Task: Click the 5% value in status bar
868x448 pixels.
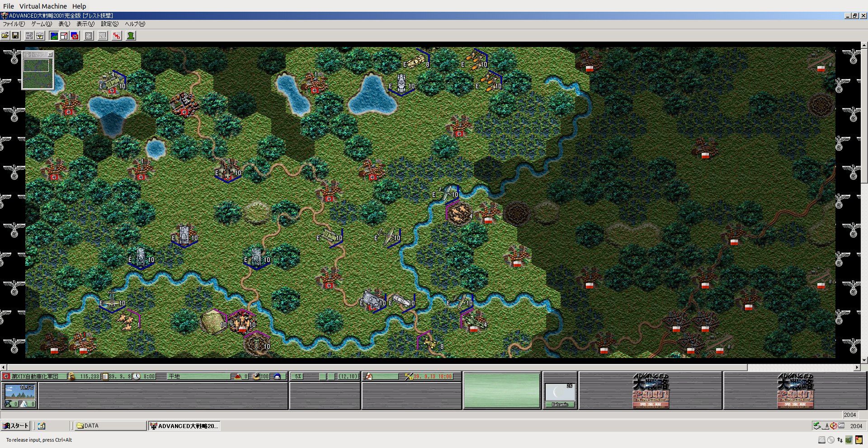Action: (x=298, y=376)
